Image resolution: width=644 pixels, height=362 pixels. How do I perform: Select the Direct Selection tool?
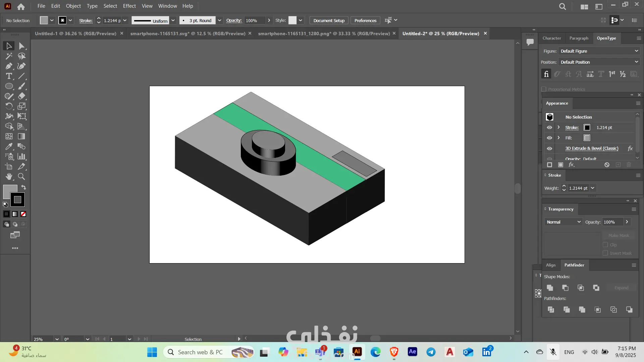click(21, 46)
